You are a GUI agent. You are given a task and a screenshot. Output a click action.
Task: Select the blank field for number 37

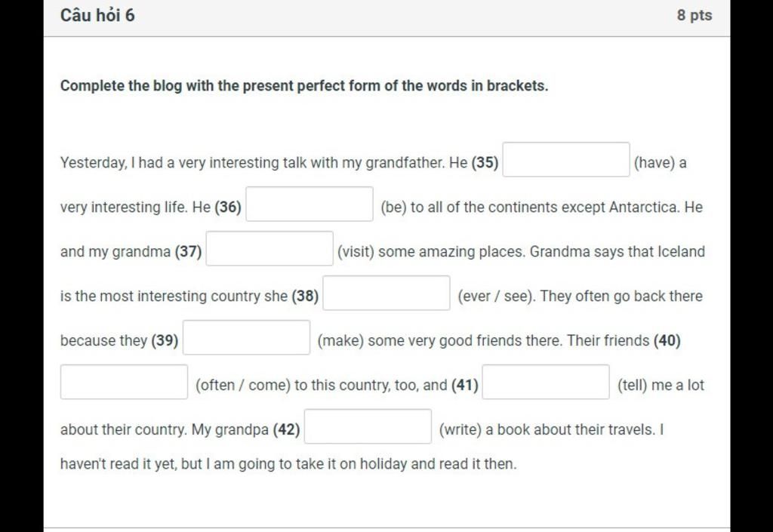(x=269, y=249)
